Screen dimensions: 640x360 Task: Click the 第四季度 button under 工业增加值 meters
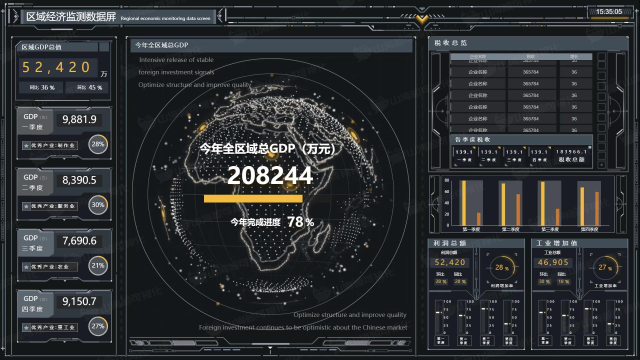click(x=613, y=340)
